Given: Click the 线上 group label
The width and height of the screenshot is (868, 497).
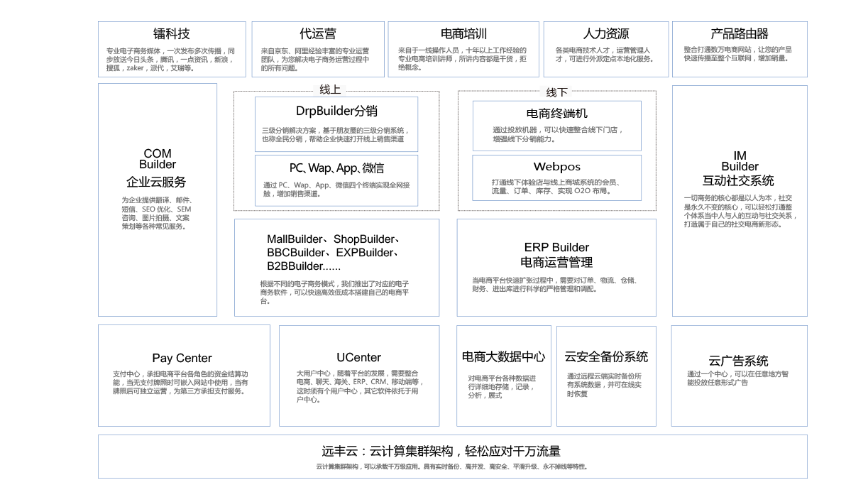Looking at the screenshot, I should click(330, 89).
